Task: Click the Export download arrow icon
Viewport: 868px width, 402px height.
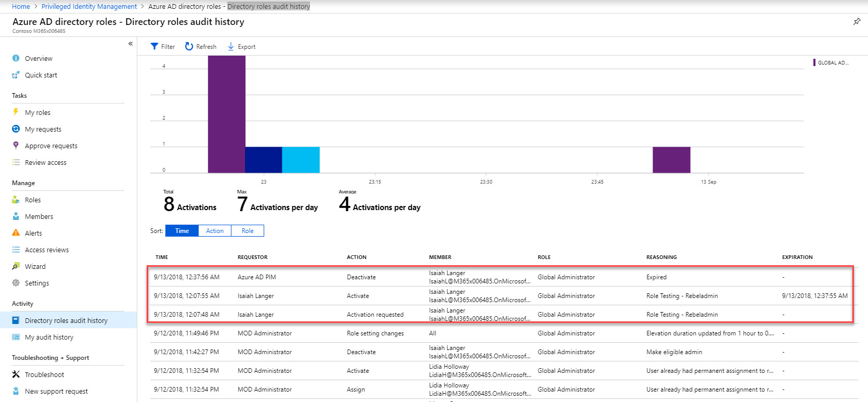Action: tap(231, 46)
